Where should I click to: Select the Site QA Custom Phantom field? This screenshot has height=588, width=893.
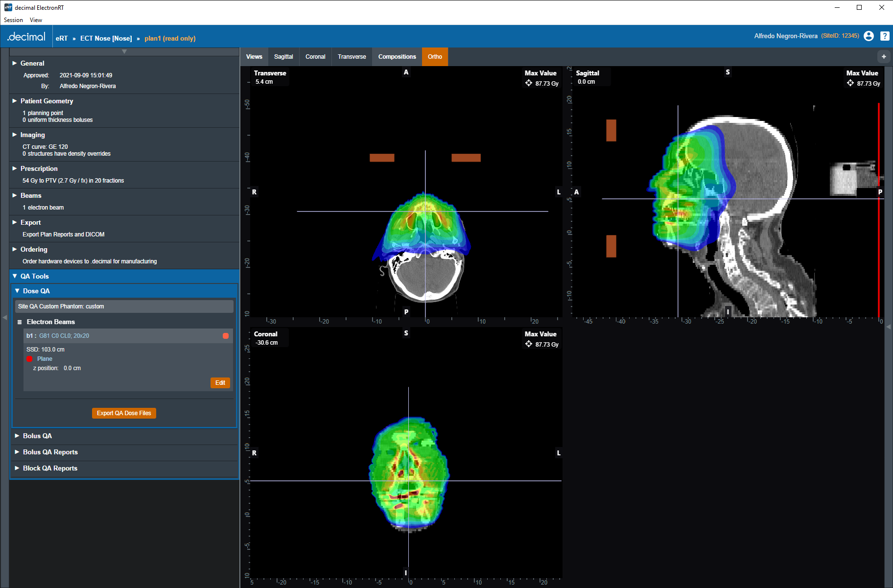pyautogui.click(x=124, y=306)
